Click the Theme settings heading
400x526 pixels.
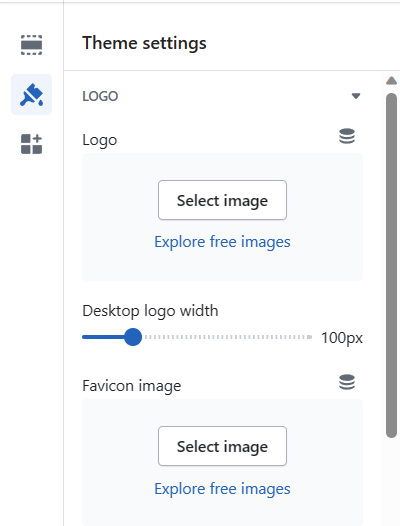pos(144,43)
